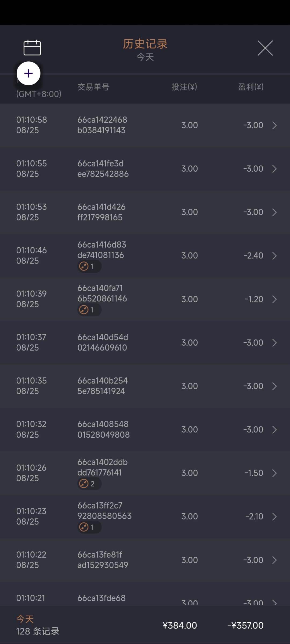Tap the 今天 subtitle under title
This screenshot has width=290, height=644.
(x=145, y=57)
